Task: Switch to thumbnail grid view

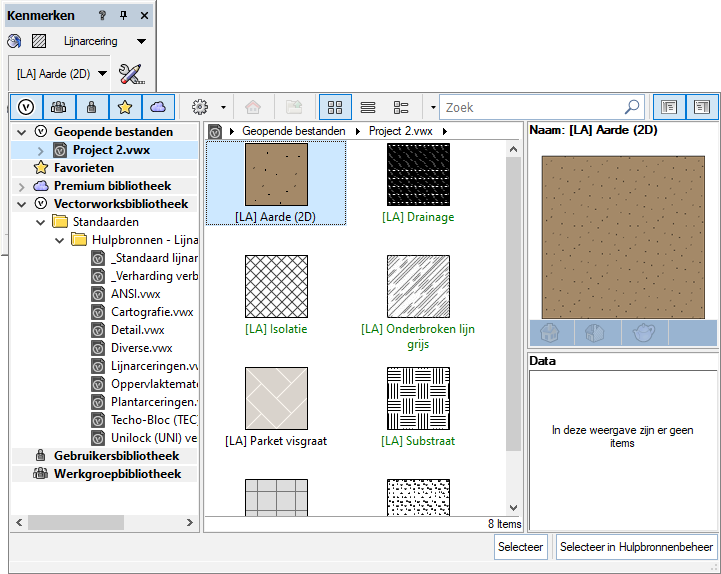Action: click(x=335, y=107)
